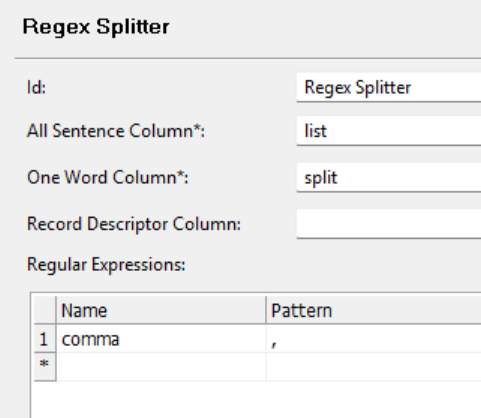This screenshot has height=418, width=481.
Task: Click the Id: label
Action: [x=36, y=88]
